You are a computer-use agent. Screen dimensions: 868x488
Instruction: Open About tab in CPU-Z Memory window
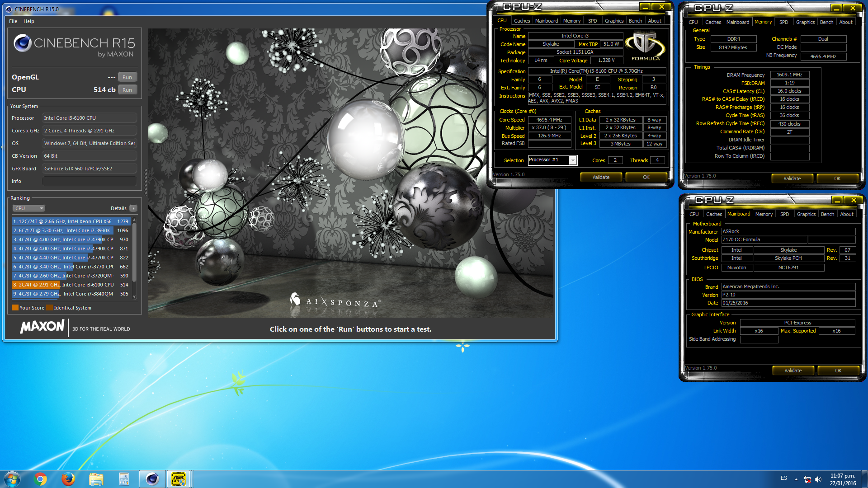tap(845, 22)
